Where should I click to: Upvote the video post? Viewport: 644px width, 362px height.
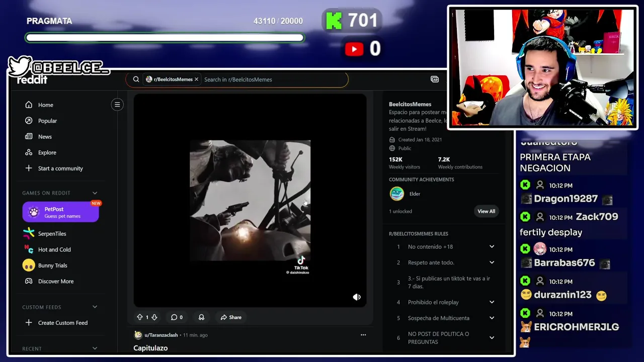click(x=140, y=317)
